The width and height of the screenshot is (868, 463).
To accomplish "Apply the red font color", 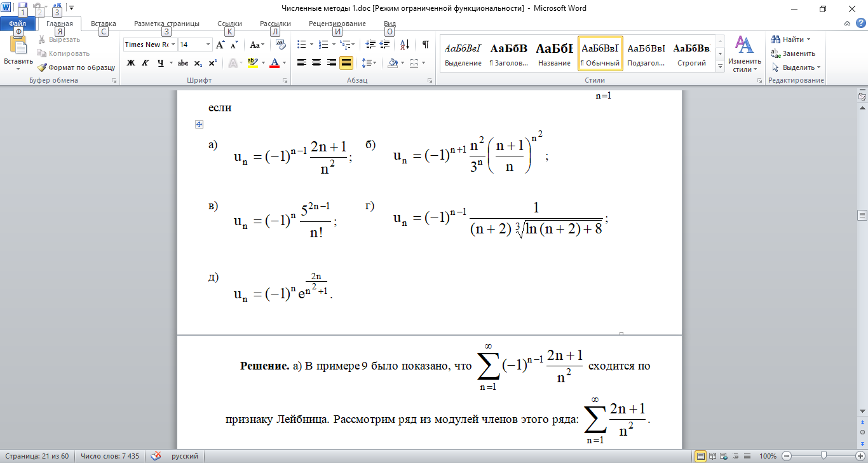I will [275, 63].
